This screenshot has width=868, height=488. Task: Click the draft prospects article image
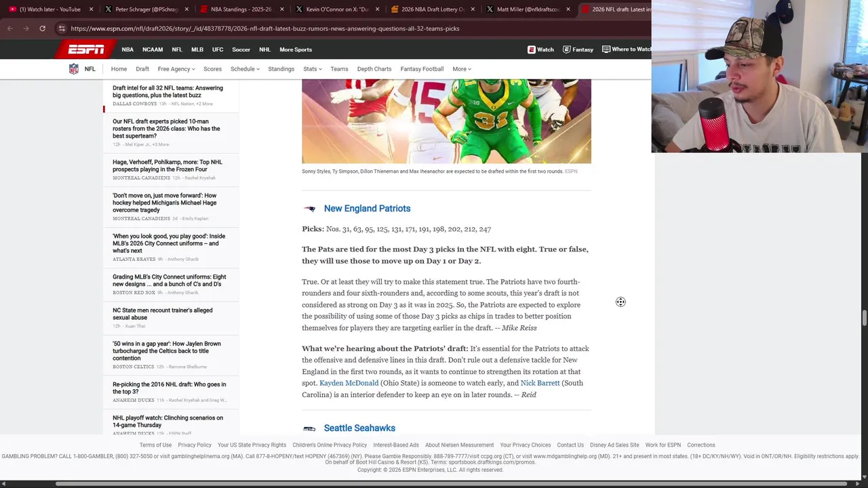(x=446, y=121)
